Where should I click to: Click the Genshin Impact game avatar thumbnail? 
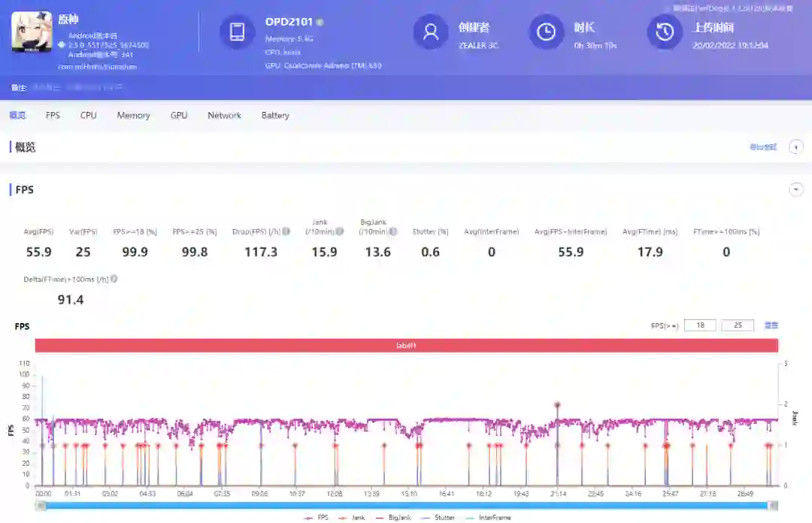pos(32,32)
